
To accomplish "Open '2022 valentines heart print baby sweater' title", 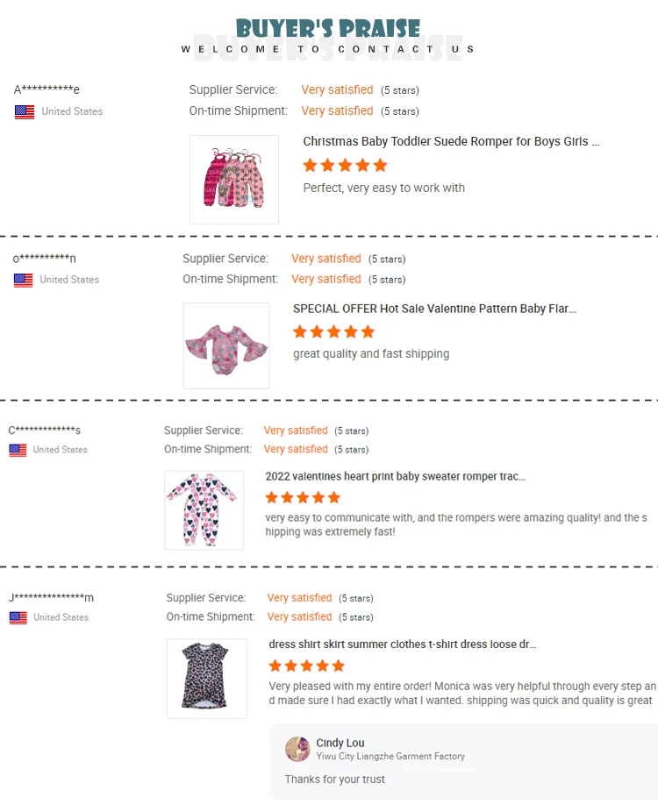I will (x=396, y=476).
